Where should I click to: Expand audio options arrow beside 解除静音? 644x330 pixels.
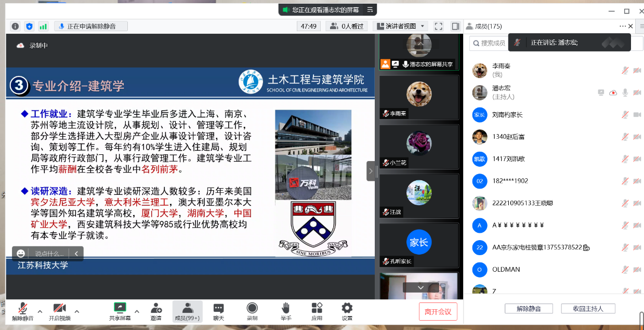40,311
